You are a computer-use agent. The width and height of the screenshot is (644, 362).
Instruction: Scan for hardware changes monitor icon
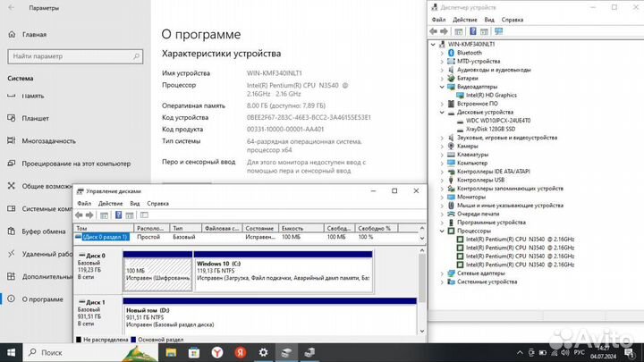[x=498, y=31]
